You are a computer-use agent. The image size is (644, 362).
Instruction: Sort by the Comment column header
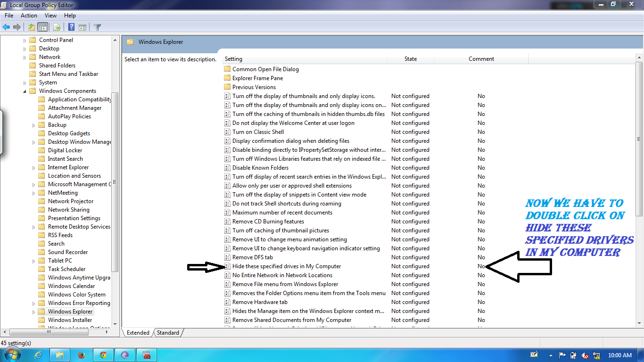click(481, 59)
